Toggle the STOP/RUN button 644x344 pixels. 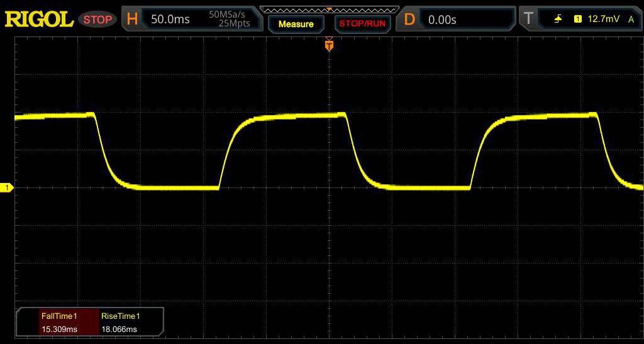tap(362, 24)
